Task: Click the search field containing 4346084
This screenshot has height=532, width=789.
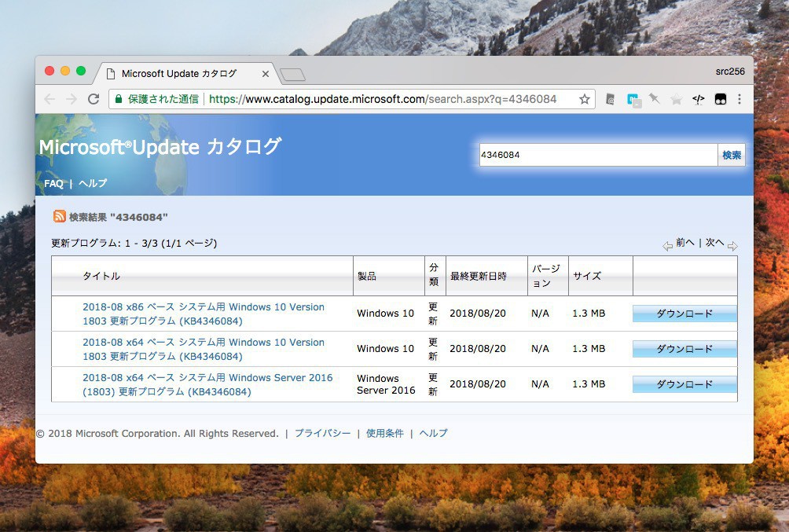Action: (598, 155)
